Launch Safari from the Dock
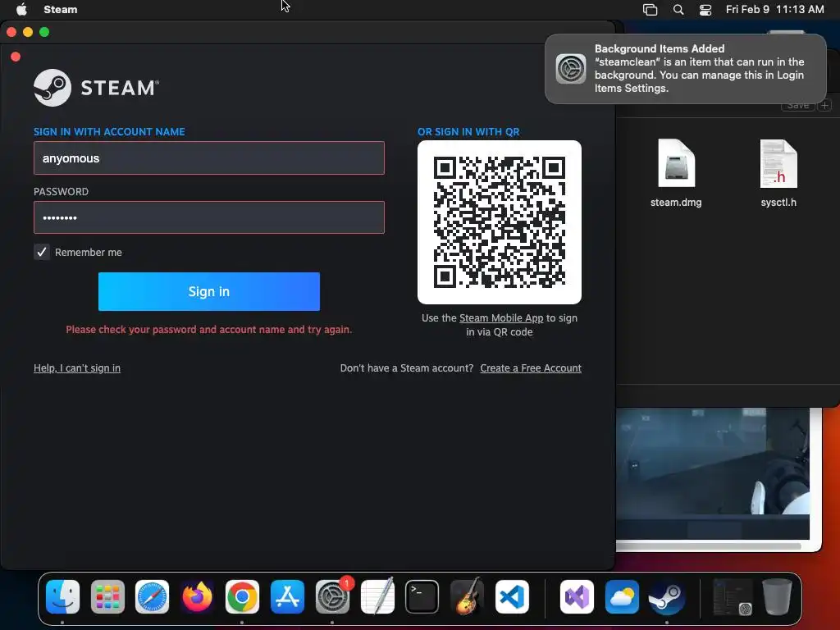 [152, 597]
